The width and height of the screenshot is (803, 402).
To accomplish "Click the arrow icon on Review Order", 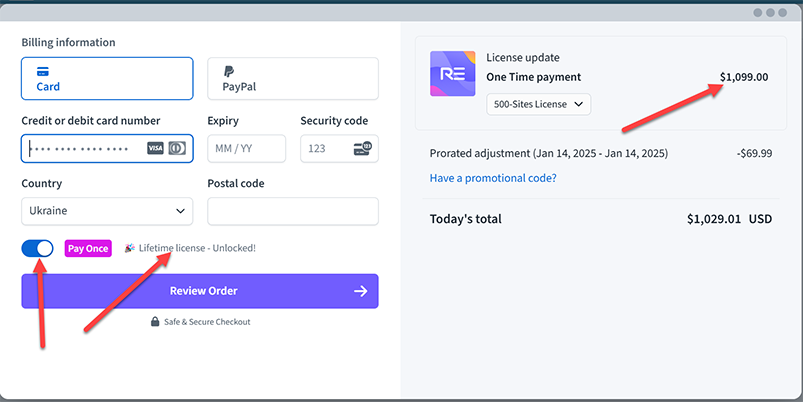I will point(360,291).
